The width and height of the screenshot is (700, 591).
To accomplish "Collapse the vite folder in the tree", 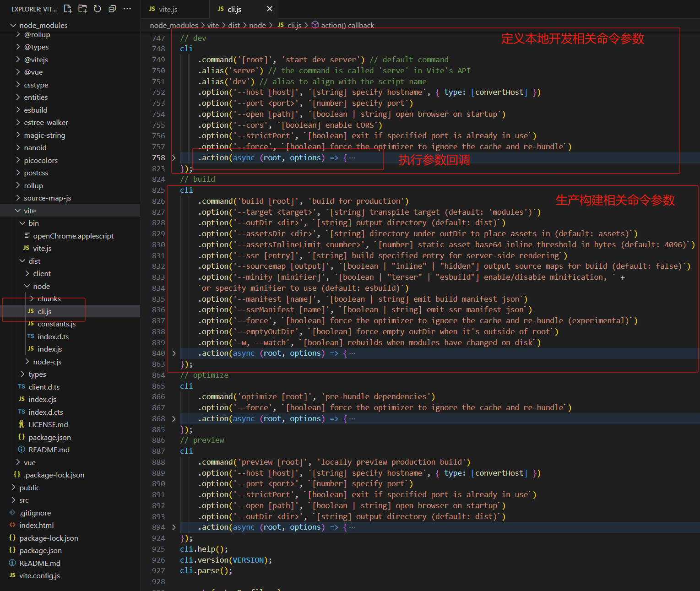I will click(70, 211).
